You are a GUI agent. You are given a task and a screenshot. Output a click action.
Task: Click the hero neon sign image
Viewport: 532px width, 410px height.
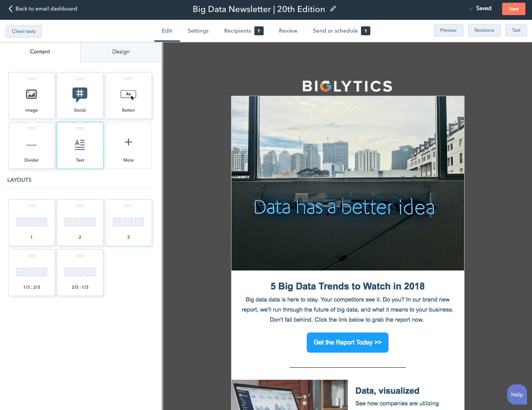click(348, 183)
